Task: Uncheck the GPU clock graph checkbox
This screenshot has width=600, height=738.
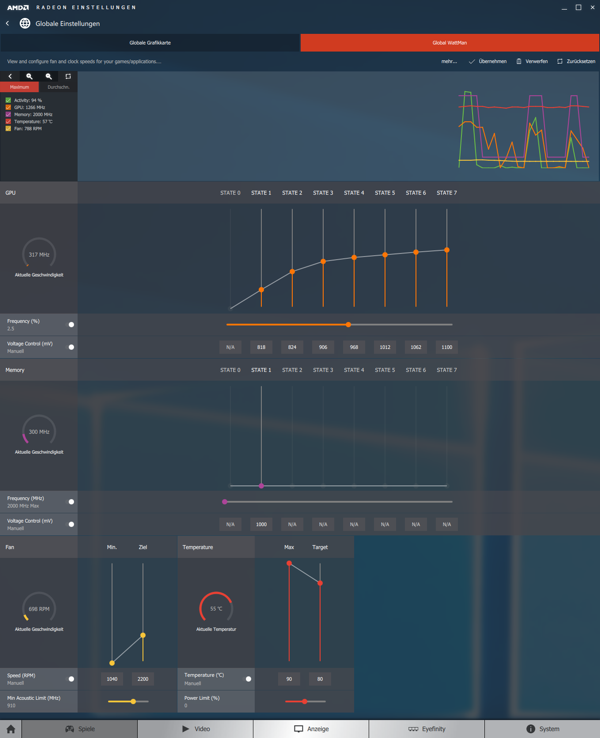Action: point(8,107)
